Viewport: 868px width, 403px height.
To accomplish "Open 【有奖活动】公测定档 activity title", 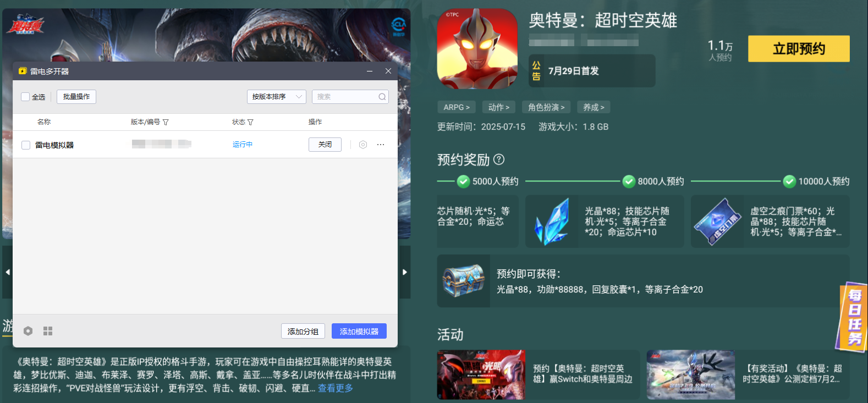I will (792, 374).
